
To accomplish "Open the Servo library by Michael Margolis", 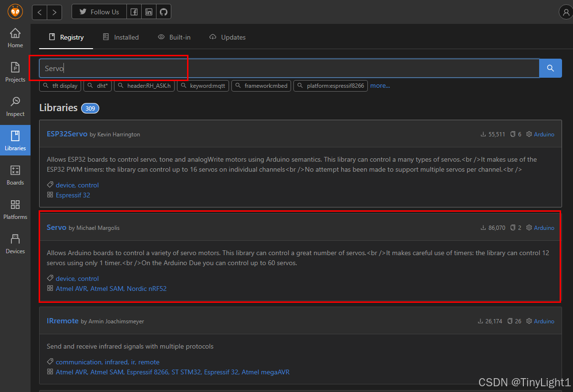I will [x=56, y=227].
